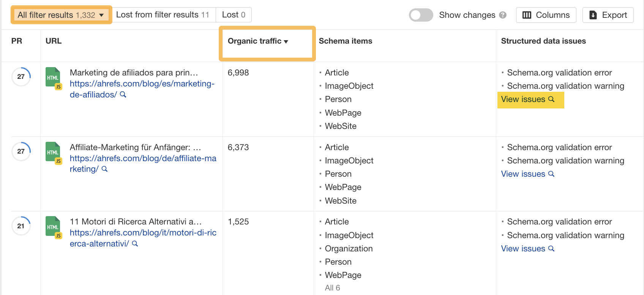Click the Export button
This screenshot has height=295, width=644.
click(x=608, y=15)
